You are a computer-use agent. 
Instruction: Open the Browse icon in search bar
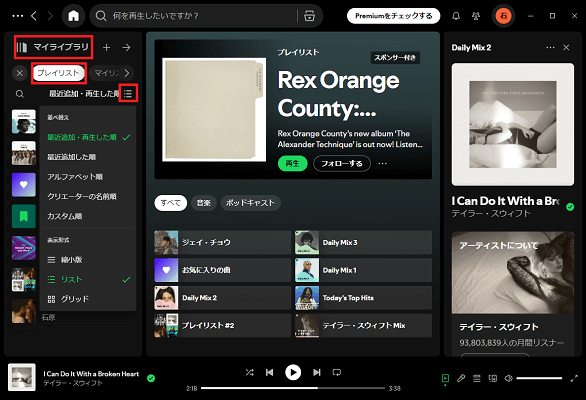point(309,16)
